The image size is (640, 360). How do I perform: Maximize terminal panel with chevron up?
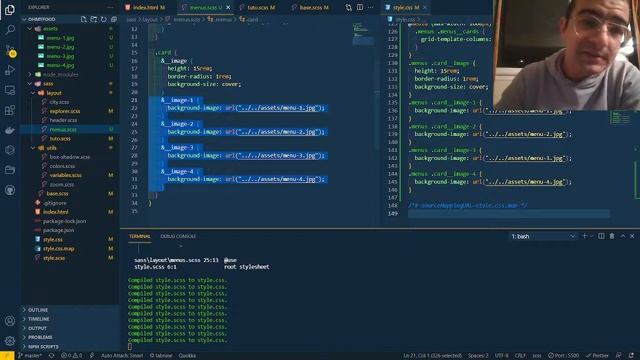622,236
